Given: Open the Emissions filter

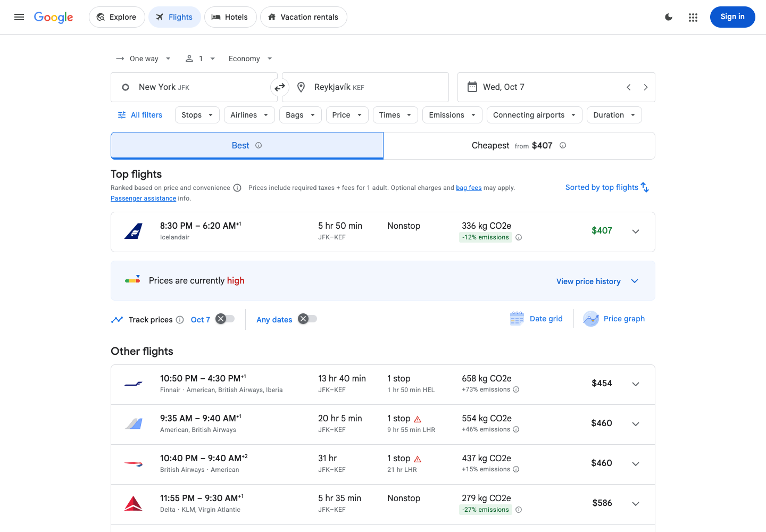Looking at the screenshot, I should coord(453,115).
